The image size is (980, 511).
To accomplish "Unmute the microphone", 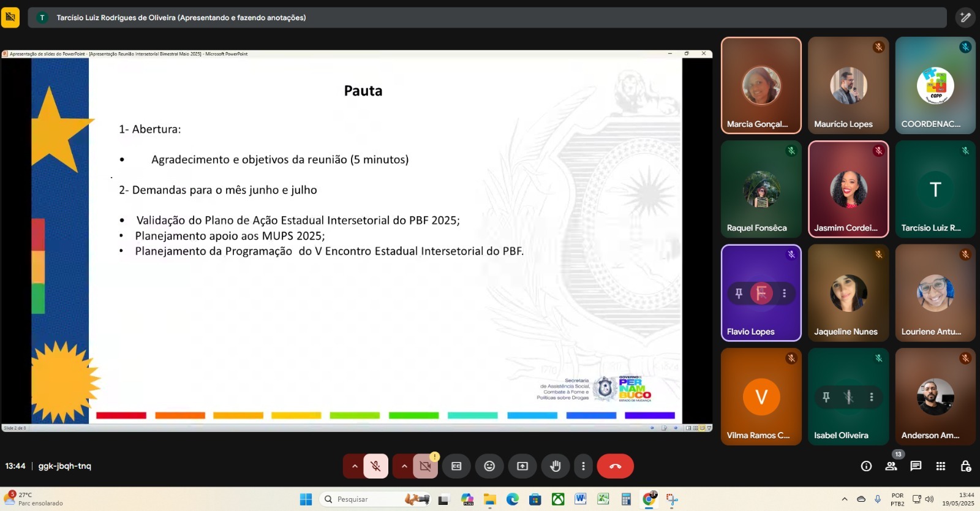I will (375, 466).
